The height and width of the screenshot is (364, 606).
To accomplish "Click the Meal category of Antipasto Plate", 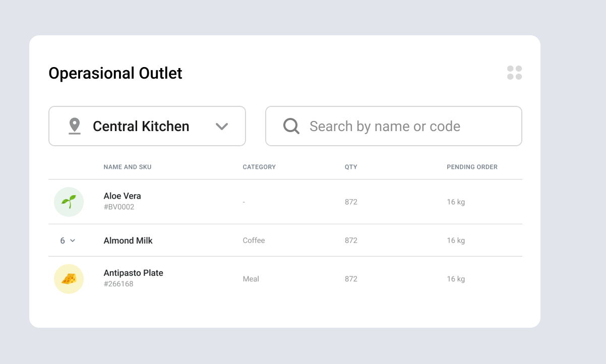I will (x=251, y=279).
